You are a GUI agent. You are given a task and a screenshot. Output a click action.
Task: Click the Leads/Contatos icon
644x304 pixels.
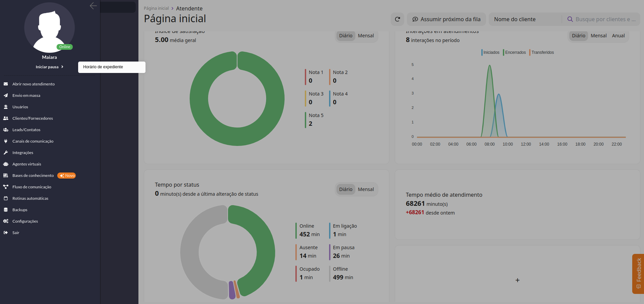(6, 130)
